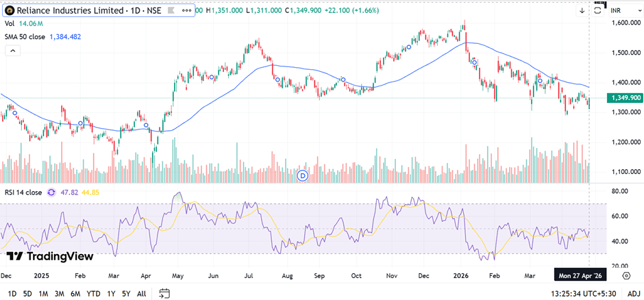644x300 pixels.
Task: Click the Reliance Industries logo icon
Action: pos(10,11)
